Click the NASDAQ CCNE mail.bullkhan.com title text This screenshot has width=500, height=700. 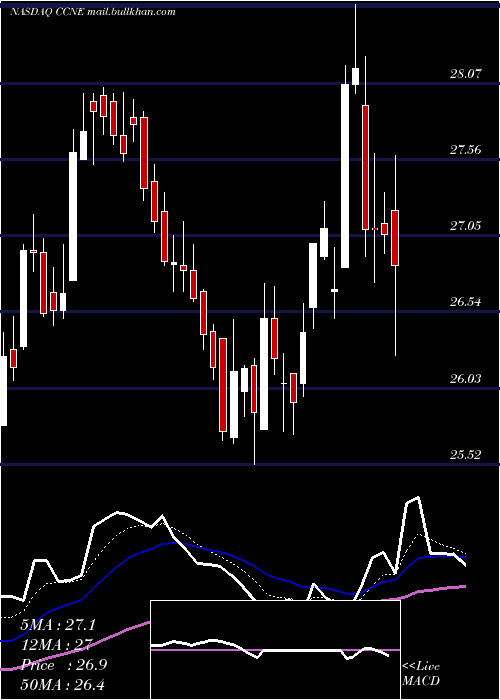tap(92, 12)
